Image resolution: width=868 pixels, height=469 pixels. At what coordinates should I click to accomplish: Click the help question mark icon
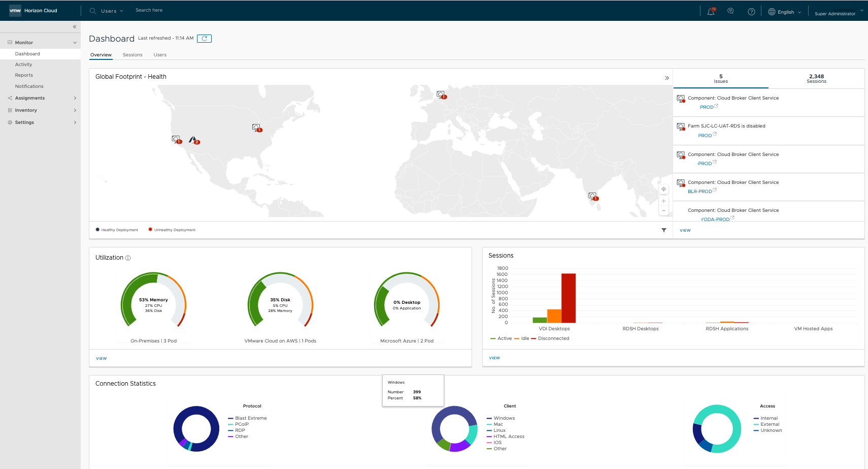pyautogui.click(x=751, y=12)
